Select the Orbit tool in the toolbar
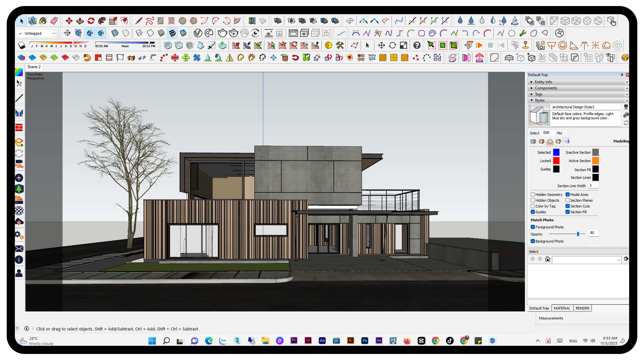The width and height of the screenshot is (644, 362). [393, 45]
